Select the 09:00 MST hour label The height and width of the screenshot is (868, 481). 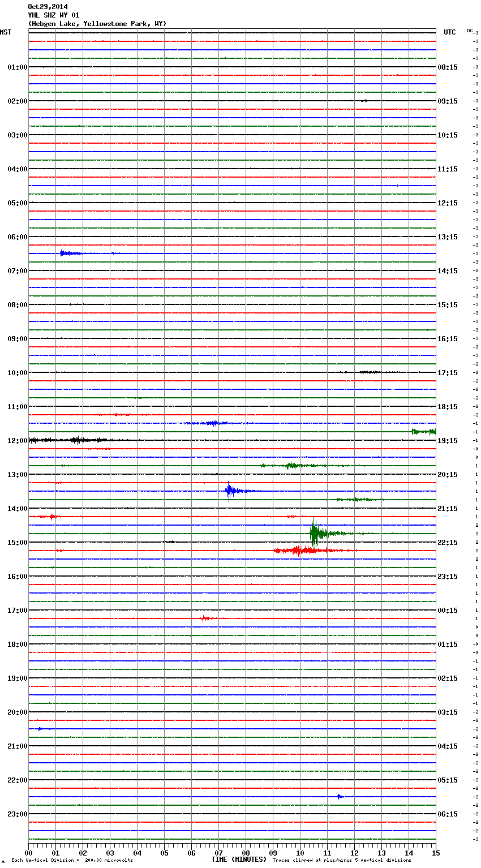click(18, 339)
